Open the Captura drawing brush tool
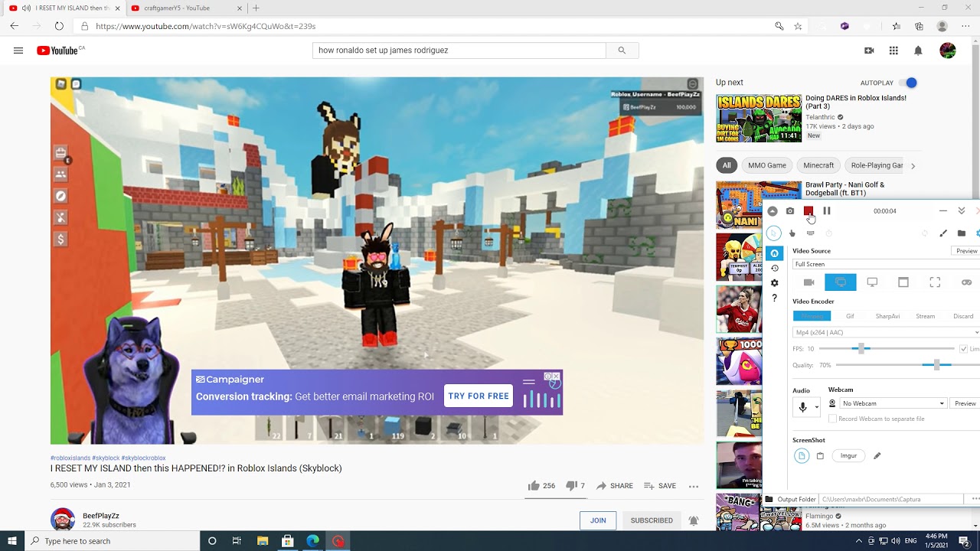Viewport: 980px width, 551px height. tap(943, 233)
